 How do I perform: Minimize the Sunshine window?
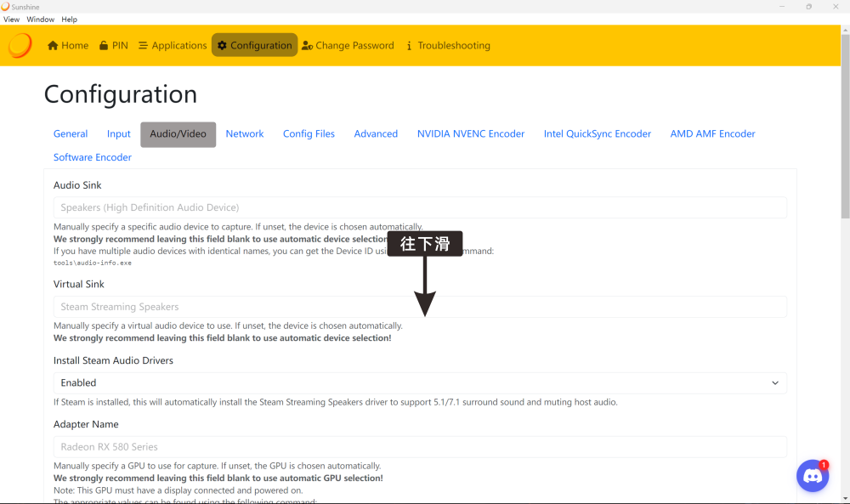[782, 7]
